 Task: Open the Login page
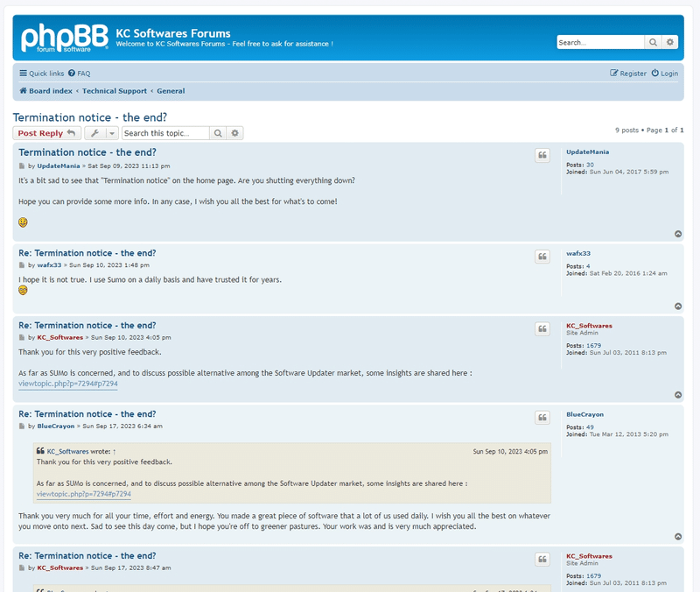pos(664,74)
